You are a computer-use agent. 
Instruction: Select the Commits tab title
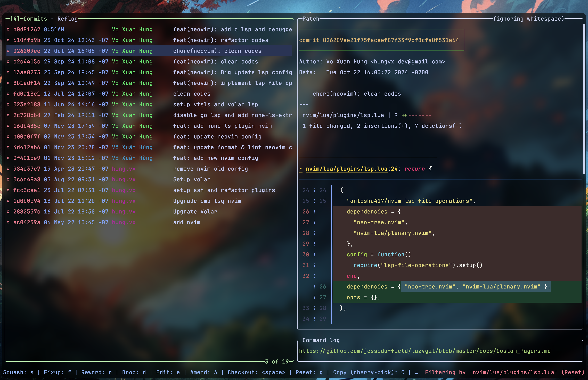click(x=35, y=19)
